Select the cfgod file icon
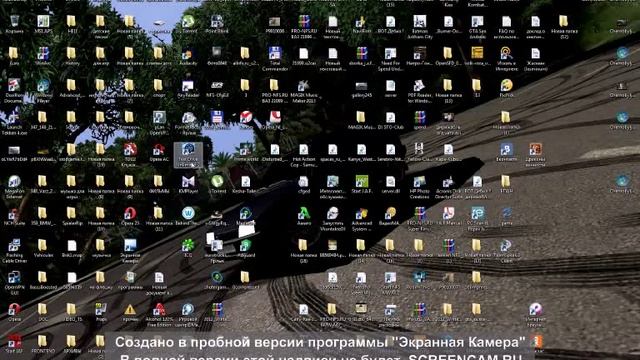This screenshot has height=360, width=640. pos(303,184)
